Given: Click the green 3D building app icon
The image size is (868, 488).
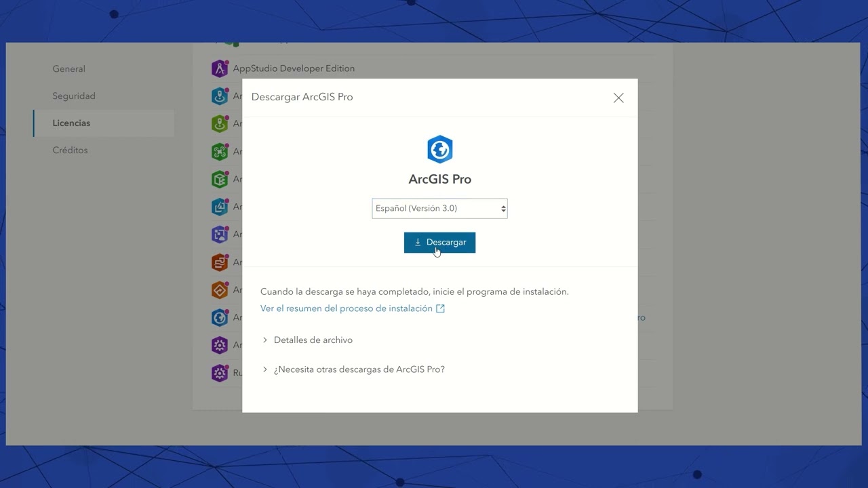Looking at the screenshot, I should pyautogui.click(x=220, y=180).
